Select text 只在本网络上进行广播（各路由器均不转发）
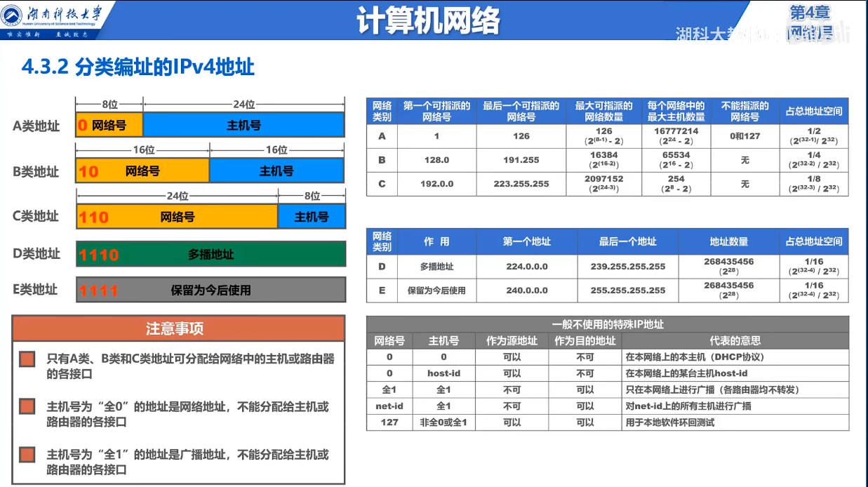Screen dimensions: 868x487 [x=712, y=389]
